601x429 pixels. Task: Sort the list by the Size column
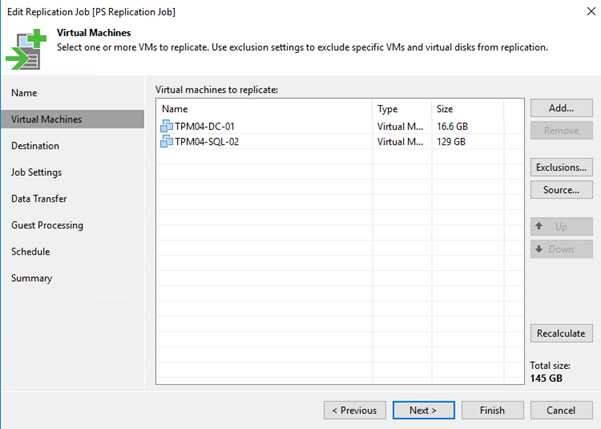tap(467, 109)
